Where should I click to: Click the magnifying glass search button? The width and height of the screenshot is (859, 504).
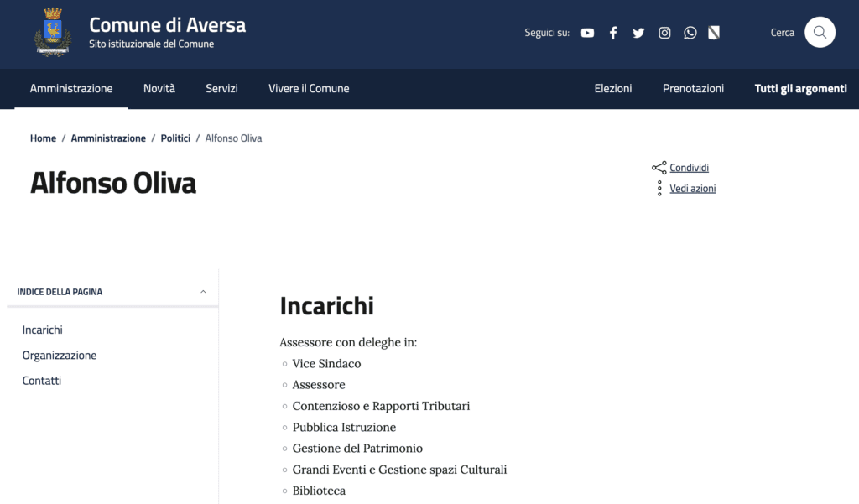(820, 33)
